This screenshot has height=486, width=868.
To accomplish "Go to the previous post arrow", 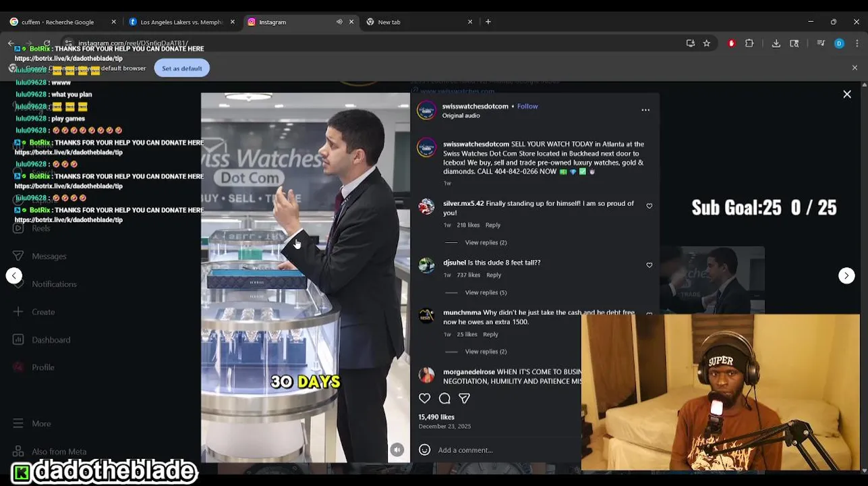I will coord(14,275).
